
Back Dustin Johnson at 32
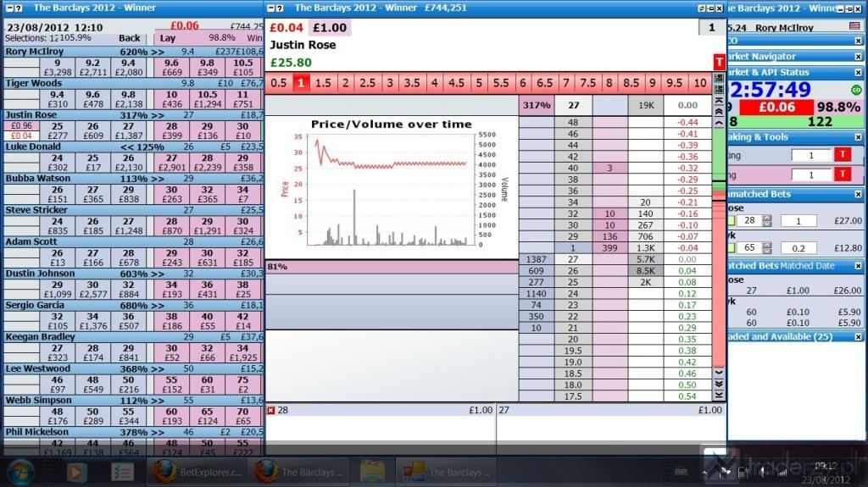pos(129,289)
